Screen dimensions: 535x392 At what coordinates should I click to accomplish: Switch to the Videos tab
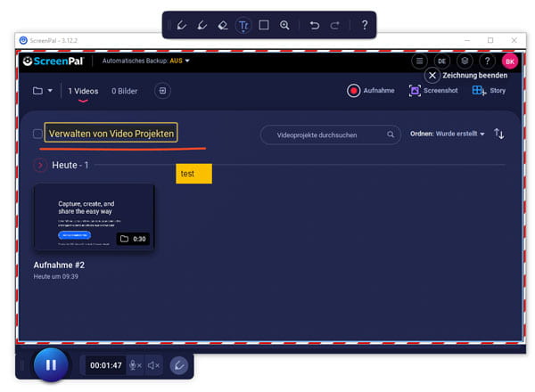[x=83, y=91]
